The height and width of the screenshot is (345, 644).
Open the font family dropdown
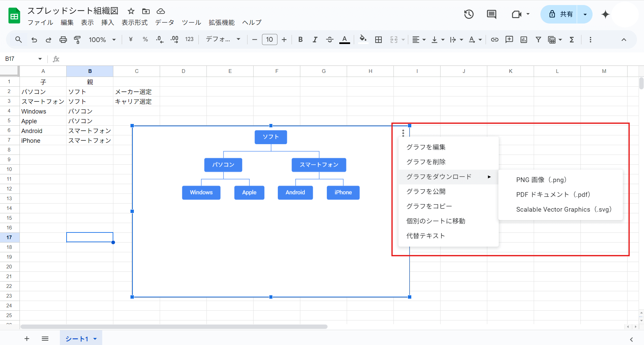click(x=223, y=39)
